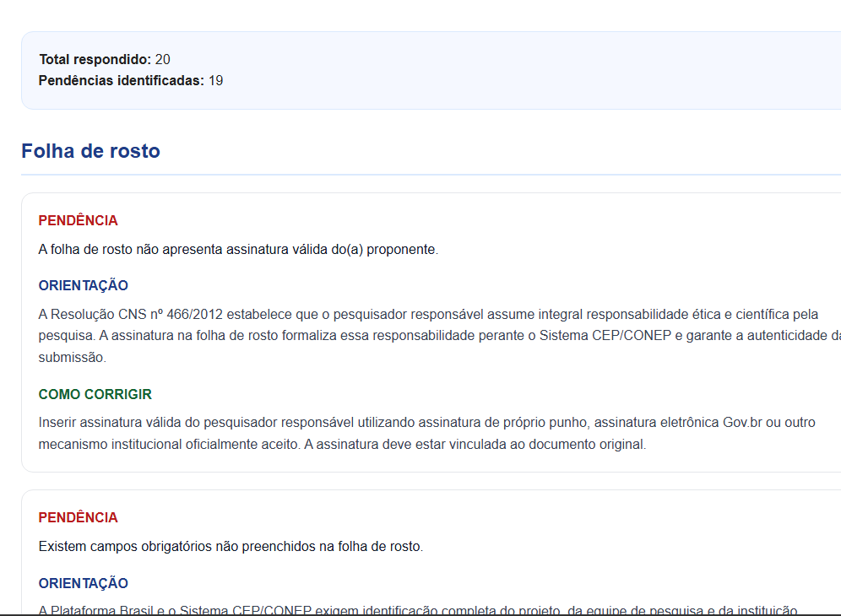
Task: Click the 'Folha de rosto' section heading
Action: pyautogui.click(x=90, y=151)
